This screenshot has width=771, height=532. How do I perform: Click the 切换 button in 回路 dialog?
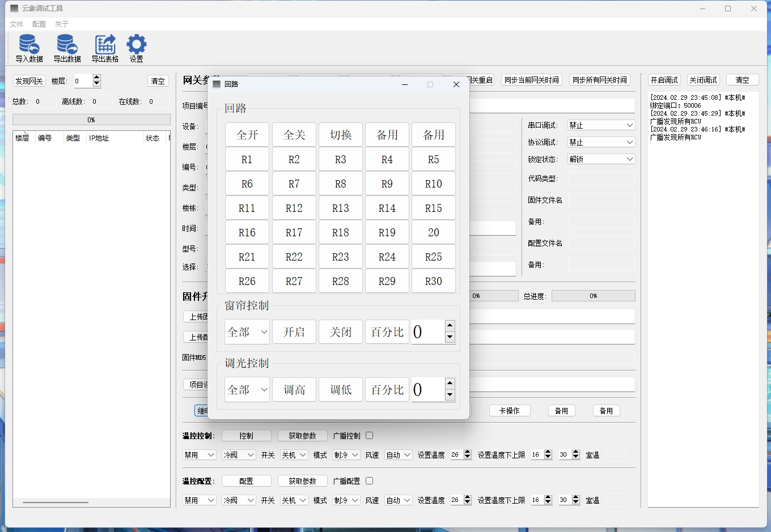(x=341, y=135)
